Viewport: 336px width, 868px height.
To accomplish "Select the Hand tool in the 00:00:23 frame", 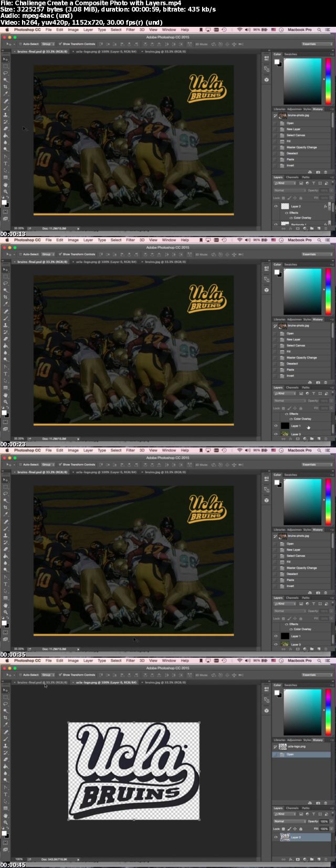I will pyautogui.click(x=6, y=394).
